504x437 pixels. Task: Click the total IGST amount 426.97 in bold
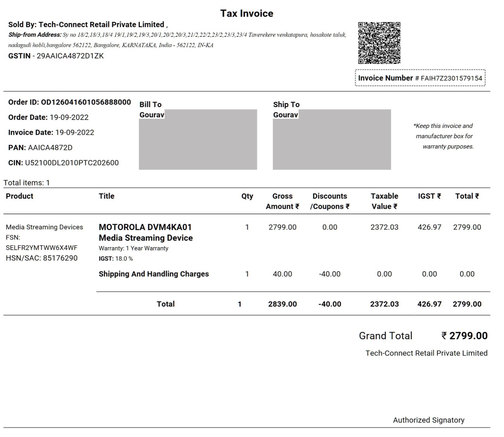tap(429, 304)
